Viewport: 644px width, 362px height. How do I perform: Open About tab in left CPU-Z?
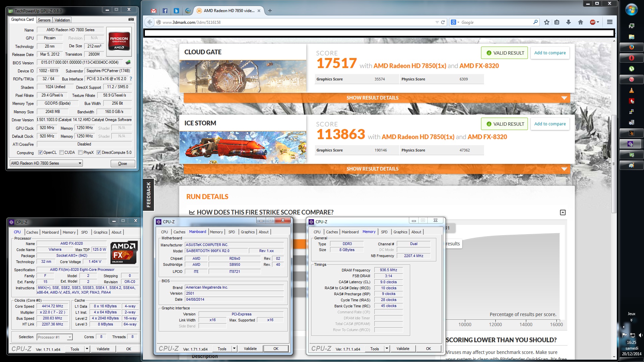[116, 232]
